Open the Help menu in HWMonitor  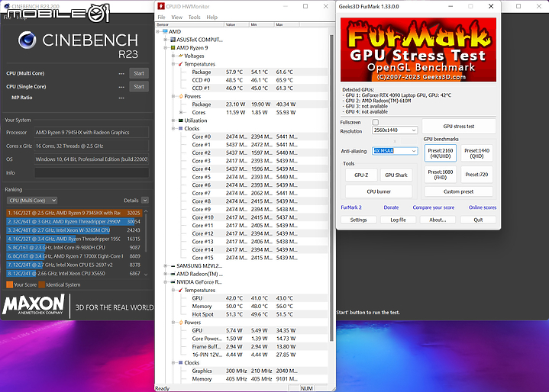(x=212, y=17)
